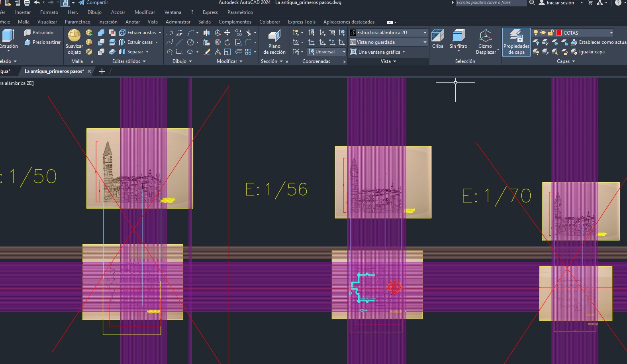The width and height of the screenshot is (627, 364).
Task: Toggle COTAS layer on/off lightbulb
Action: [x=536, y=33]
